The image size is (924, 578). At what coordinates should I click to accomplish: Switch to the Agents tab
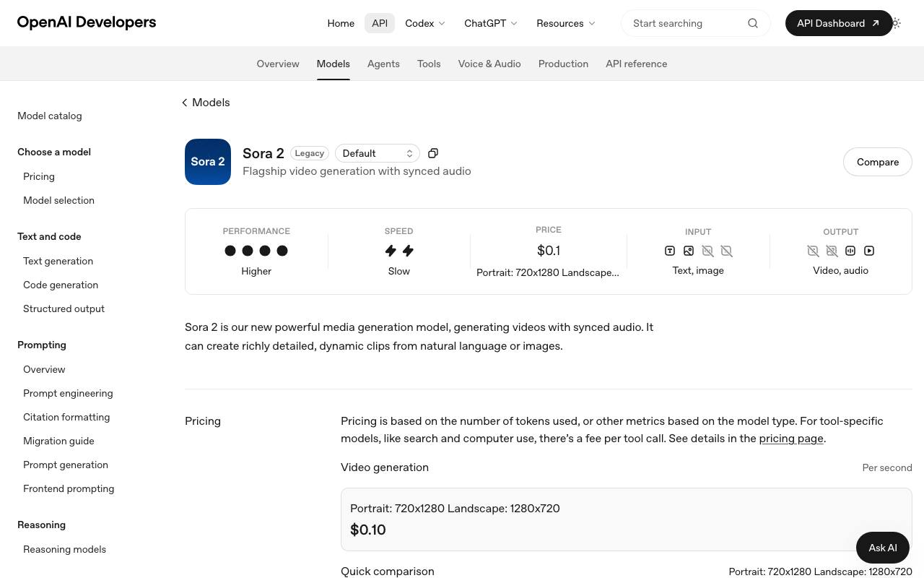383,64
